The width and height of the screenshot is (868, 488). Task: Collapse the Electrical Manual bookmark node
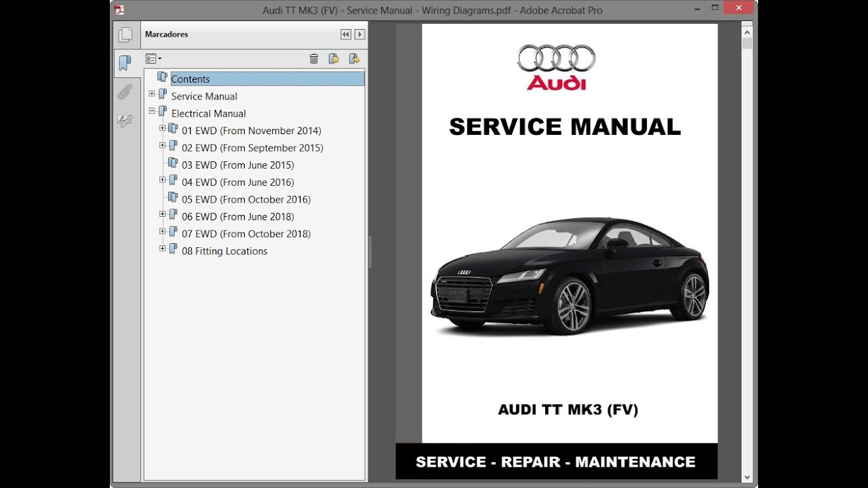click(152, 111)
